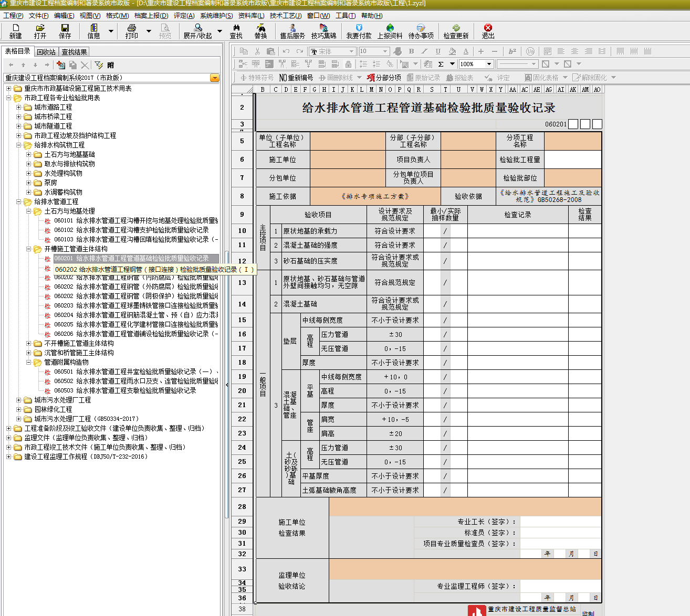Click the orange 单位(子单位)工程名称 input cell
This screenshot has height=616, width=690.
coord(348,141)
